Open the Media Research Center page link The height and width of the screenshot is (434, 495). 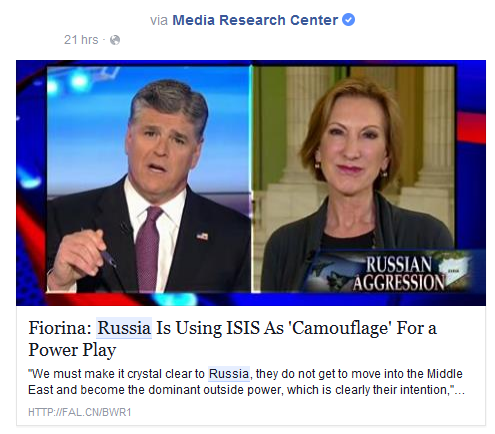[x=255, y=20]
